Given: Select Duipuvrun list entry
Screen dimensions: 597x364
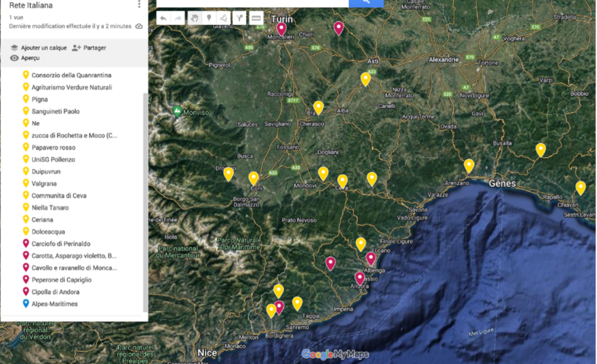Looking at the screenshot, I should click(46, 172).
